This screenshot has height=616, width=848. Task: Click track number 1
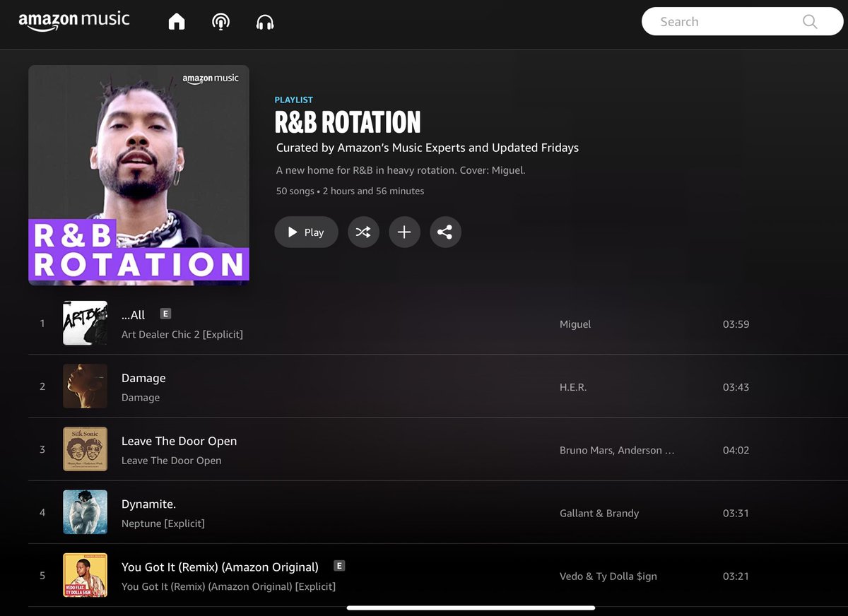click(x=42, y=324)
